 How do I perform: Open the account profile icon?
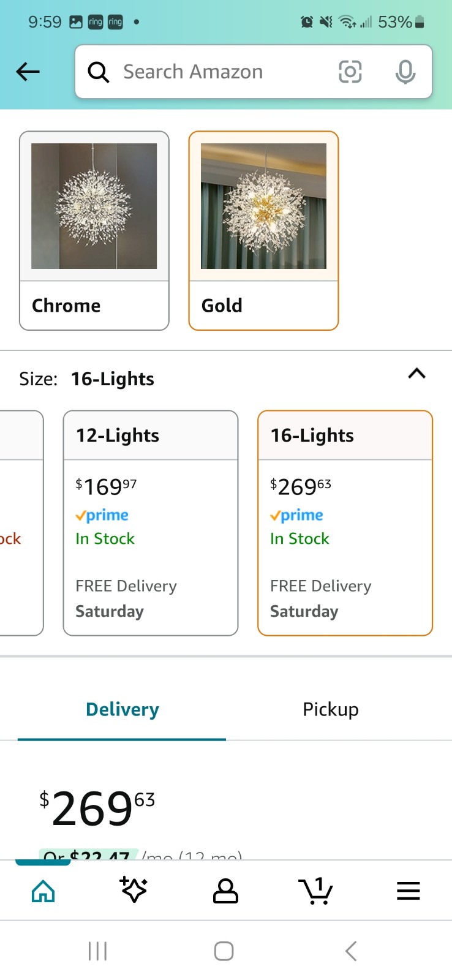pos(225,891)
